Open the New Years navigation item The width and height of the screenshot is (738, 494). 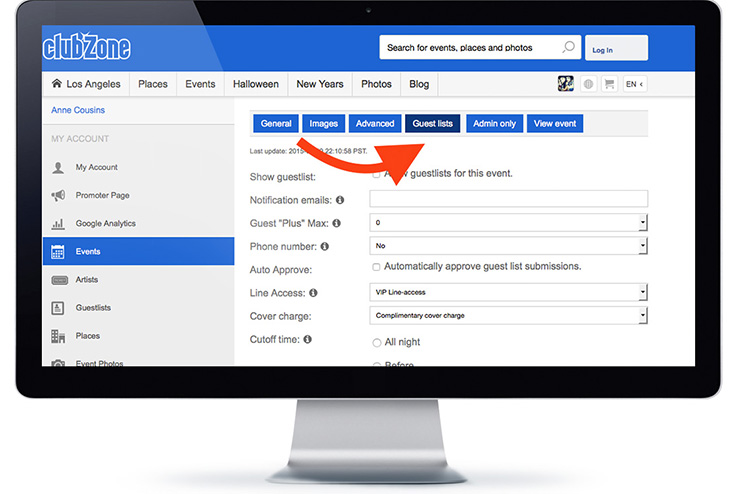tap(320, 84)
